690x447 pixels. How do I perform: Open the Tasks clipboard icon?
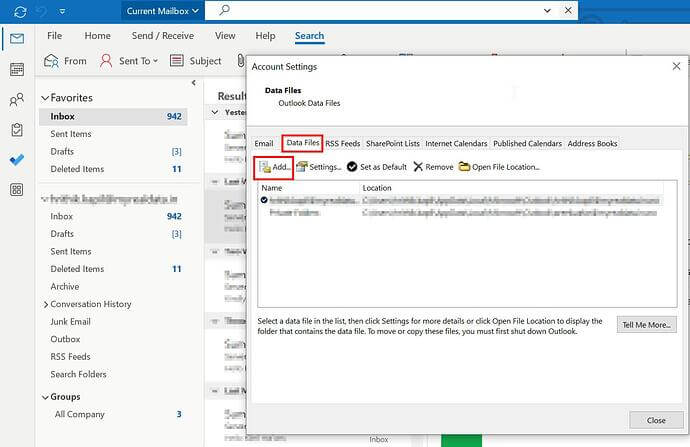coord(16,129)
